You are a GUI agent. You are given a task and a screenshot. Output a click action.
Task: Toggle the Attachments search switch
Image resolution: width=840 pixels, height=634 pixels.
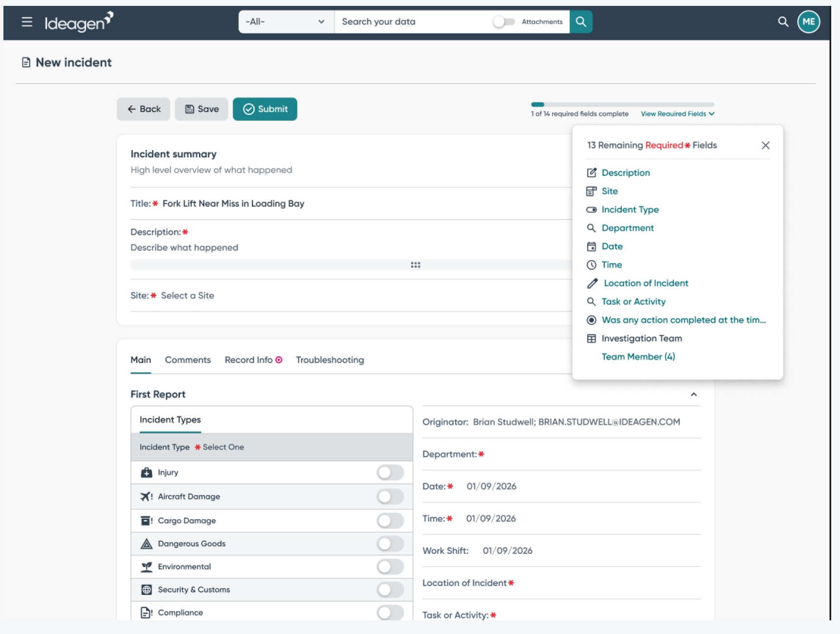pyautogui.click(x=504, y=22)
